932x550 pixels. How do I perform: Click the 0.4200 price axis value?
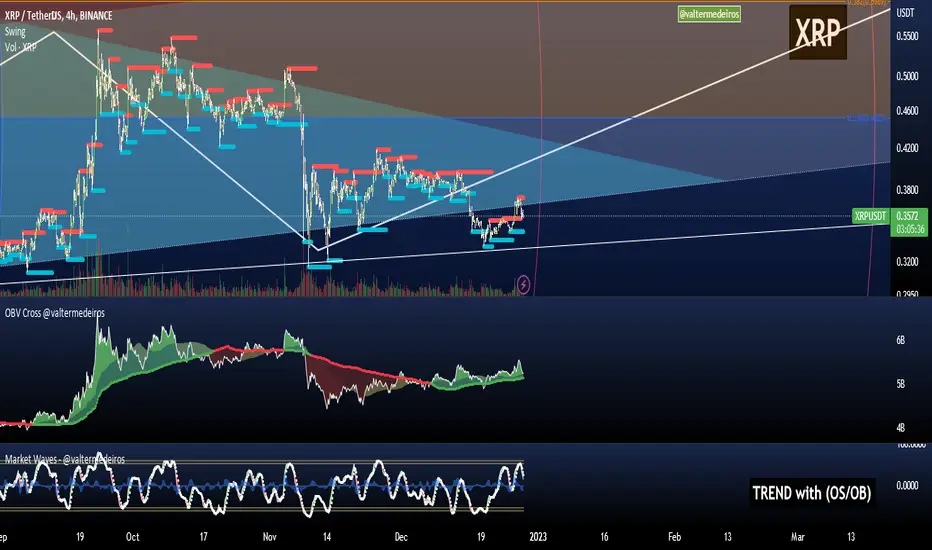907,148
